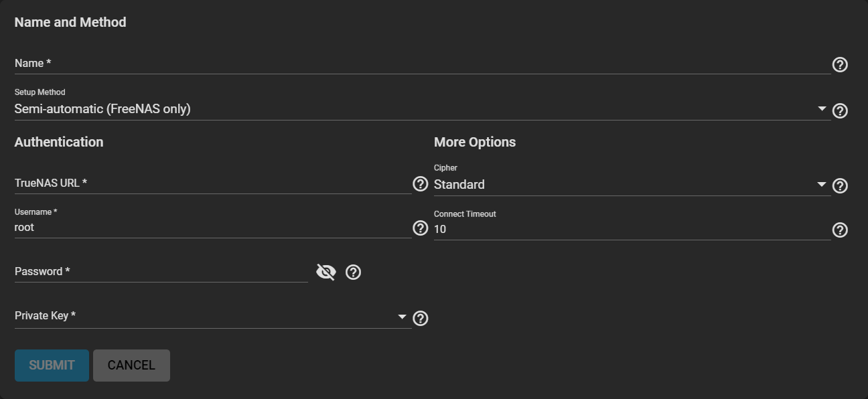
Task: Open help tooltip for Name field
Action: 840,64
